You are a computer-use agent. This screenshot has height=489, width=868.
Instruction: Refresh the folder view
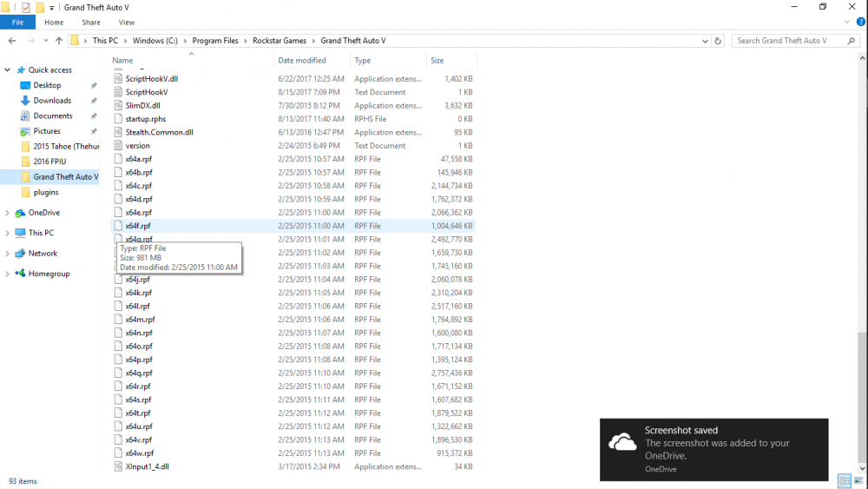[718, 41]
